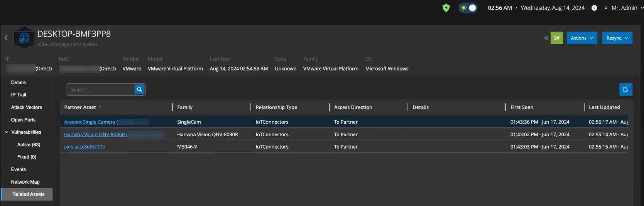This screenshot has height=206, width=644.
Task: Select Active (63) vulnerabilities
Action: coord(29,144)
